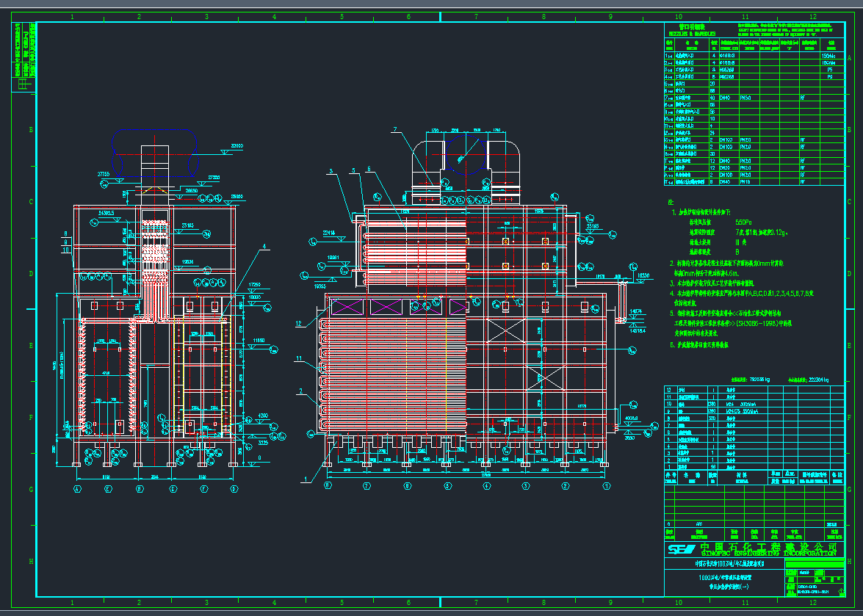Select row 12 in the parts list table
863x616 pixels.
669,390
